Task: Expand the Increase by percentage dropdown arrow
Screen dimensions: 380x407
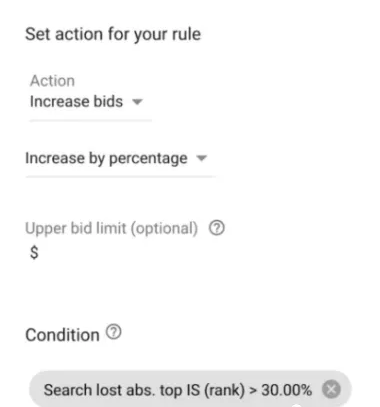Action: 201,158
